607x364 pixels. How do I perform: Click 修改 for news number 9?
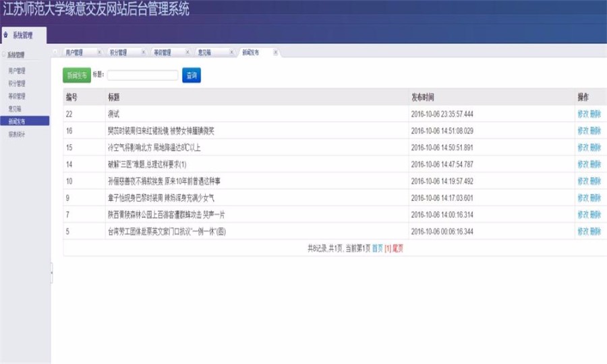[x=583, y=198]
